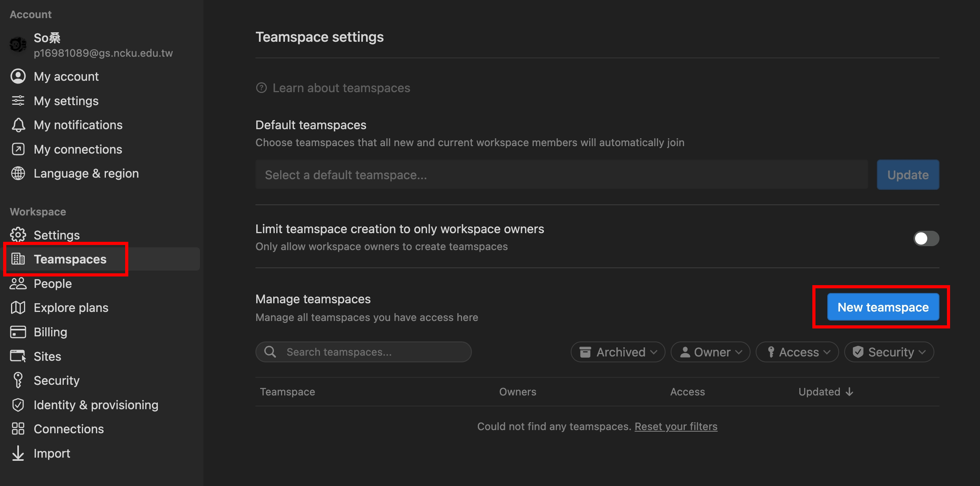Open the Archived filter dropdown
This screenshot has height=486, width=980.
point(618,352)
